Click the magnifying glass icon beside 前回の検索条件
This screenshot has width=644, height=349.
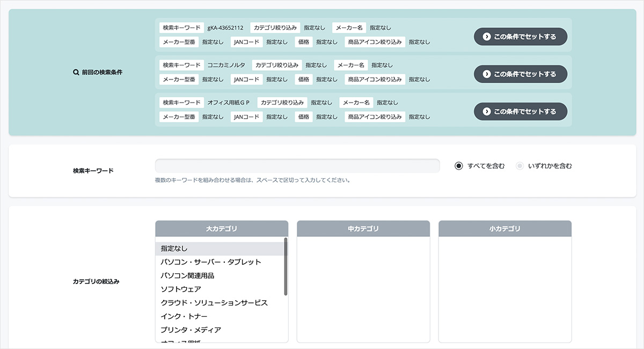pos(76,72)
